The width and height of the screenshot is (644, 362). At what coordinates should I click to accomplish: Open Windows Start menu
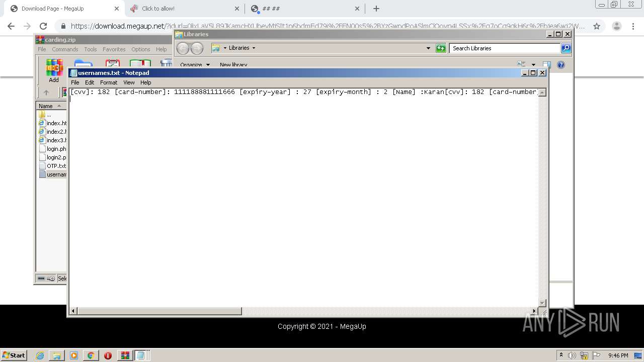pyautogui.click(x=14, y=355)
